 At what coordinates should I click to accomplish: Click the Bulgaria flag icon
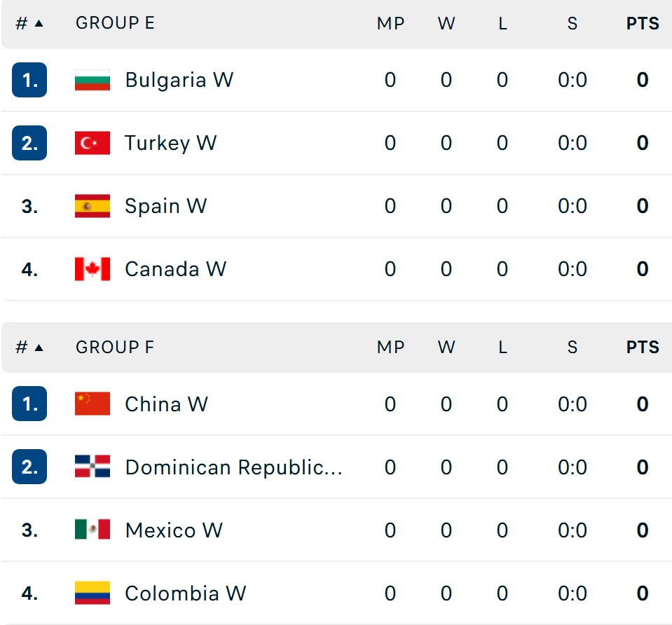click(92, 80)
